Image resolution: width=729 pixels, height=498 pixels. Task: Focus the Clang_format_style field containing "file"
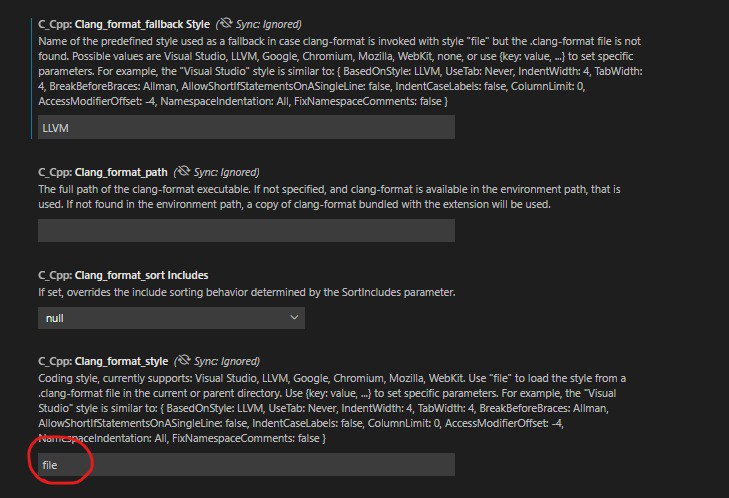click(246, 465)
